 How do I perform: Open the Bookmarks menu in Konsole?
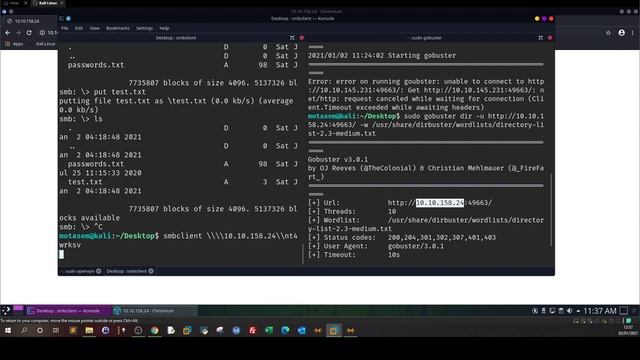pos(118,28)
